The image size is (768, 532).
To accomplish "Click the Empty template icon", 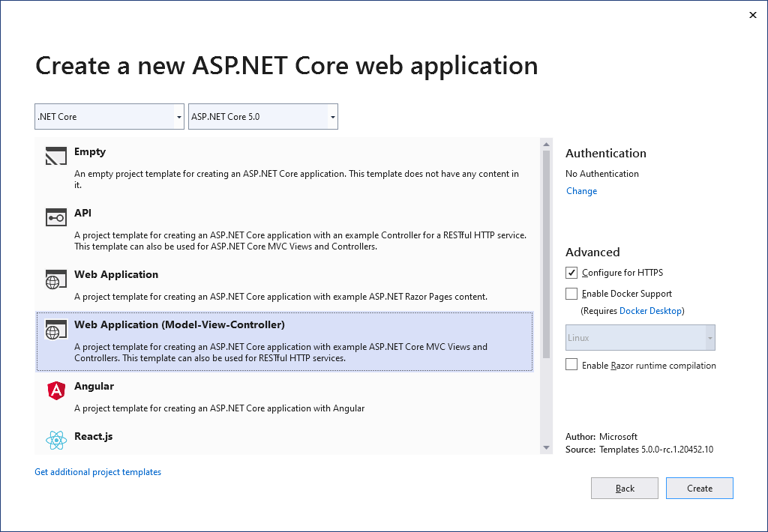I will [55, 155].
